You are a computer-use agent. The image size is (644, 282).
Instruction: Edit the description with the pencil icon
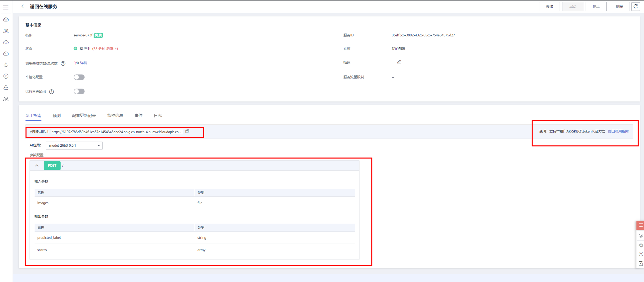coord(399,62)
